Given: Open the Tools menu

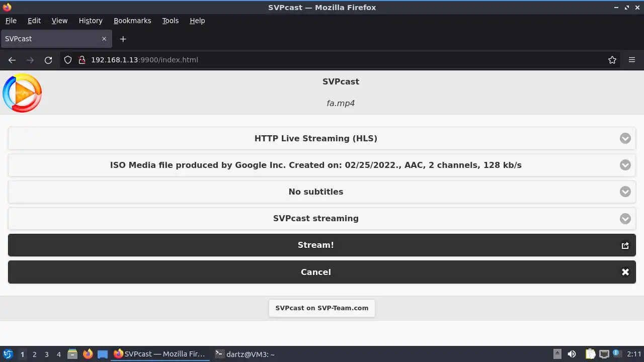Looking at the screenshot, I should [x=171, y=21].
